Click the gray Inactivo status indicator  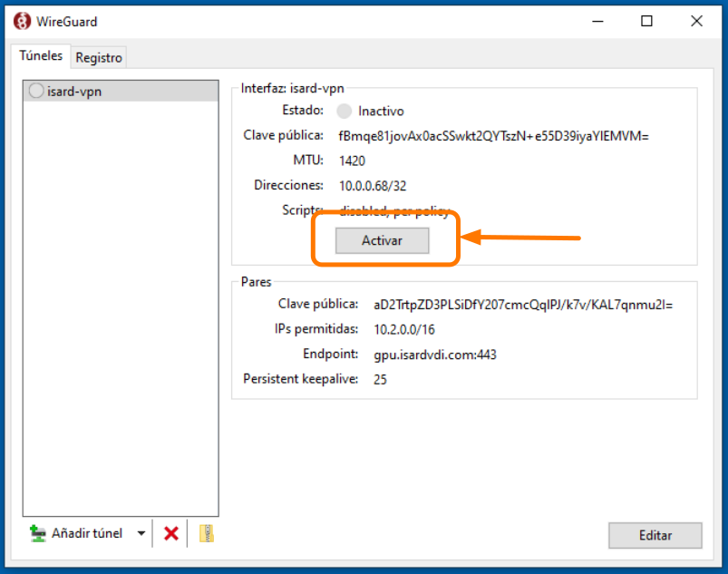344,112
